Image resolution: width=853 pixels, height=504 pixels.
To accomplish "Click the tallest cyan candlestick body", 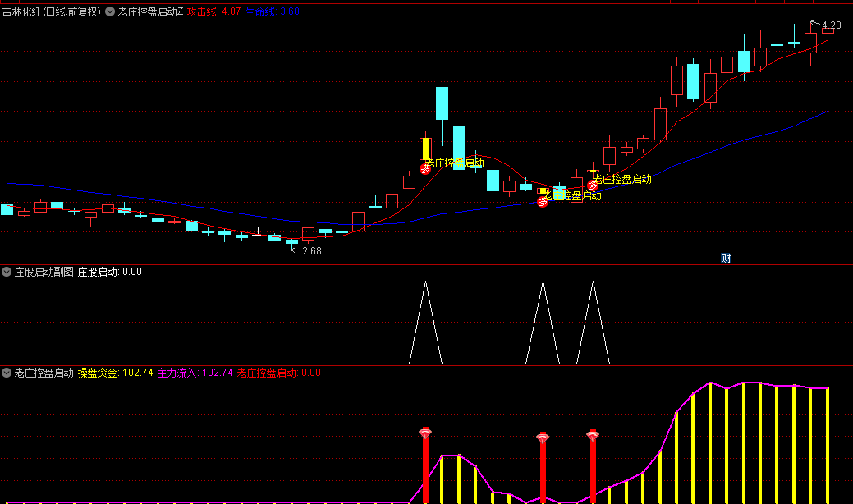I will click(x=459, y=148).
